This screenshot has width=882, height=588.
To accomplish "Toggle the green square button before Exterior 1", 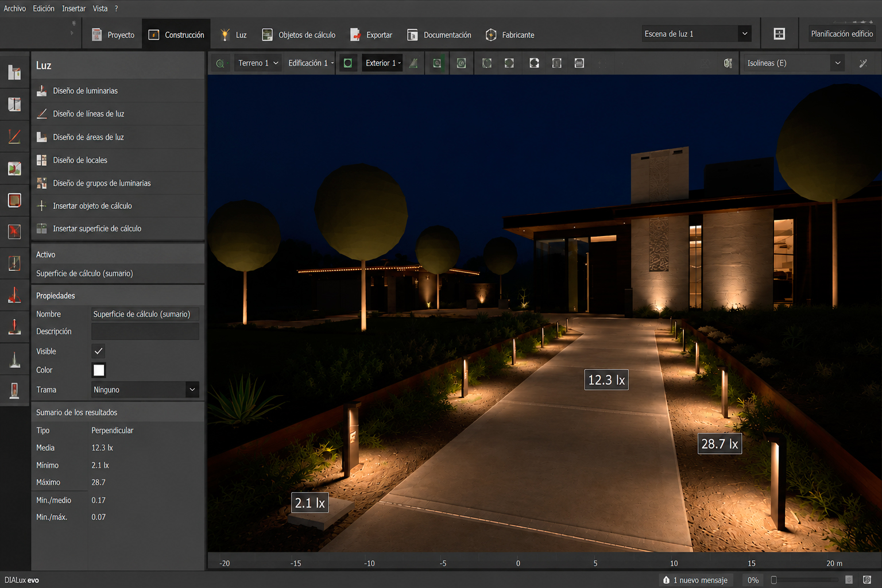I will tap(347, 63).
